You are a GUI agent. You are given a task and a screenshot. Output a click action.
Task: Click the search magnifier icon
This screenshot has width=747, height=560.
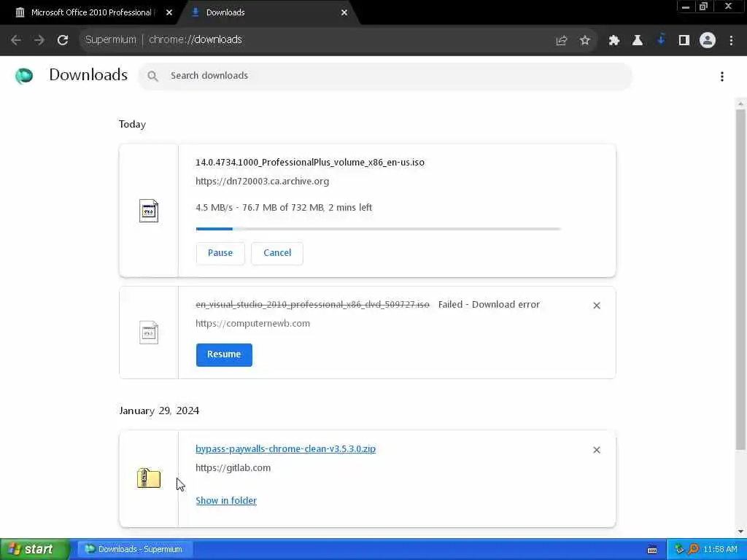pos(152,76)
